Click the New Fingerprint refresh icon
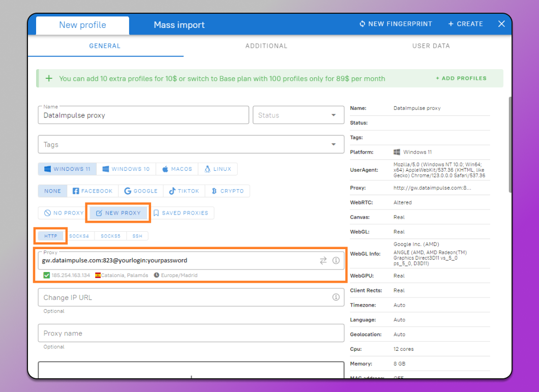This screenshot has height=392, width=539. point(363,24)
